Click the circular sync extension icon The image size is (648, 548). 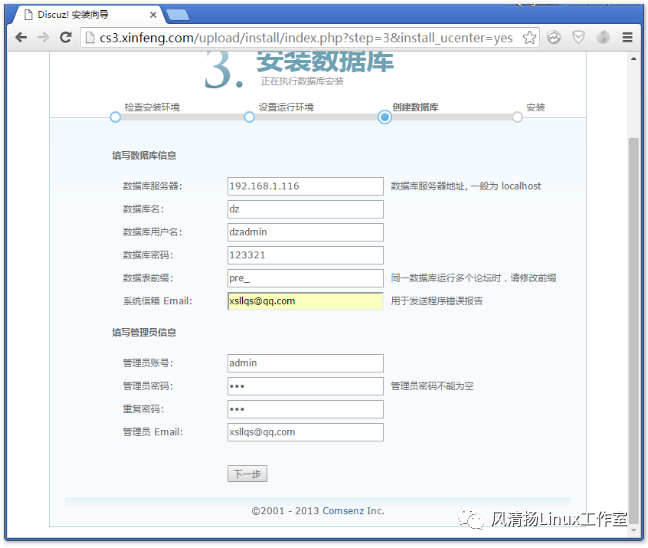pyautogui.click(x=554, y=38)
